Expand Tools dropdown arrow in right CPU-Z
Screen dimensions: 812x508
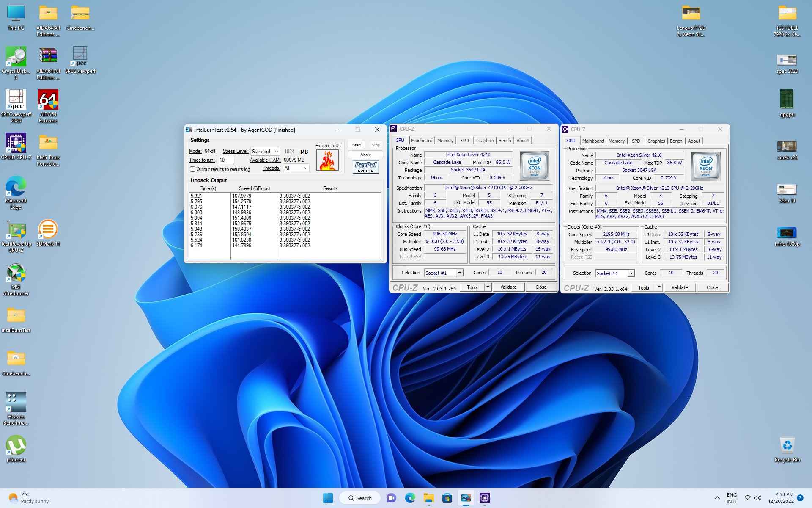tap(658, 287)
